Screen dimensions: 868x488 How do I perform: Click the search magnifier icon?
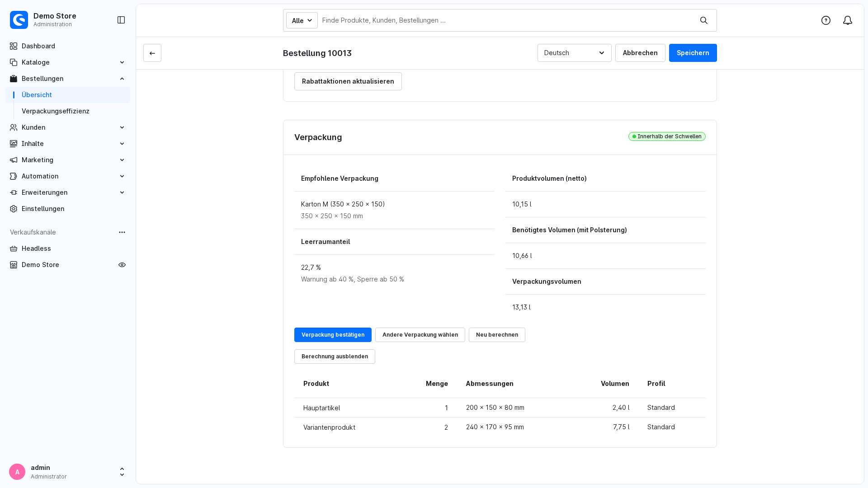[x=704, y=20]
